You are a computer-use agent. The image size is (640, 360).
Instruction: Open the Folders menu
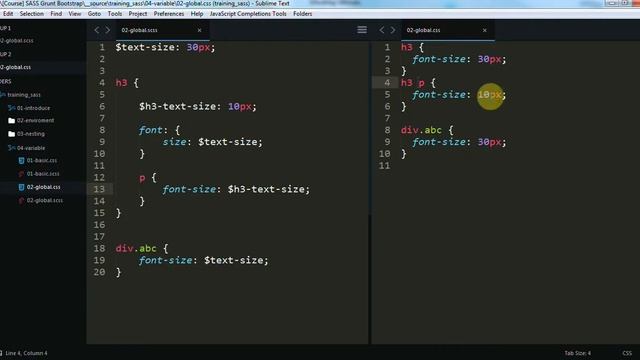(302, 14)
